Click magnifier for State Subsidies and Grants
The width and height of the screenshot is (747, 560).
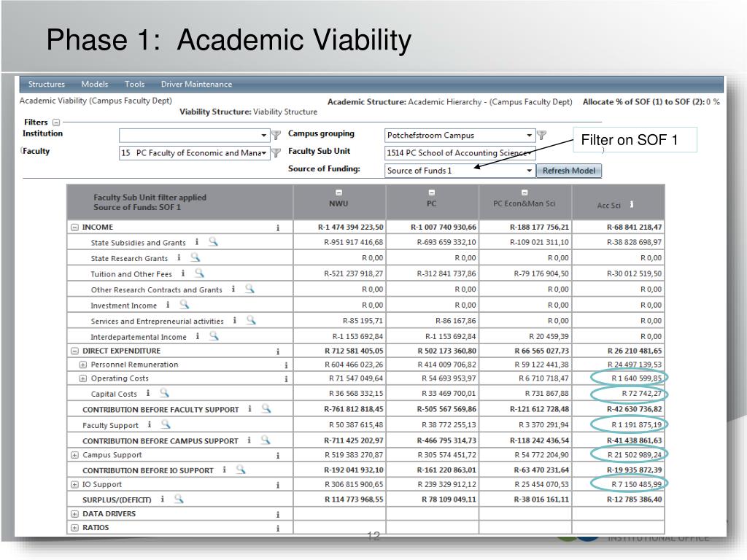pyautogui.click(x=213, y=241)
